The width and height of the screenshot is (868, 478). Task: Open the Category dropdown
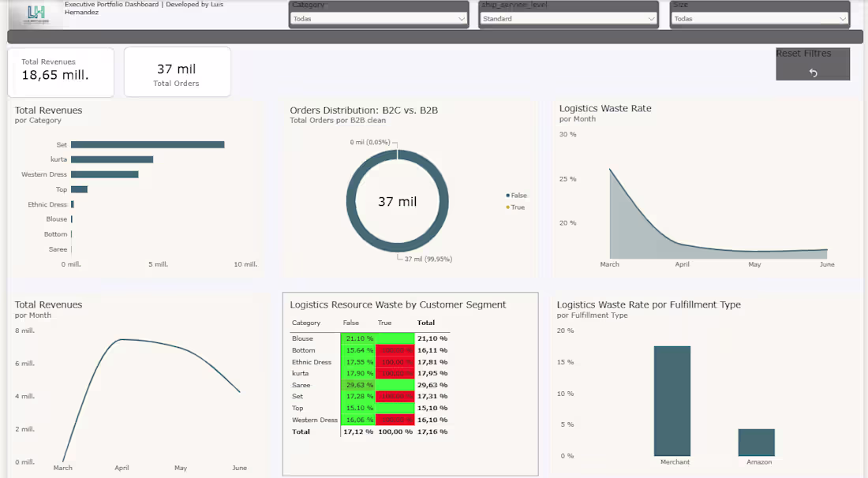click(x=380, y=18)
